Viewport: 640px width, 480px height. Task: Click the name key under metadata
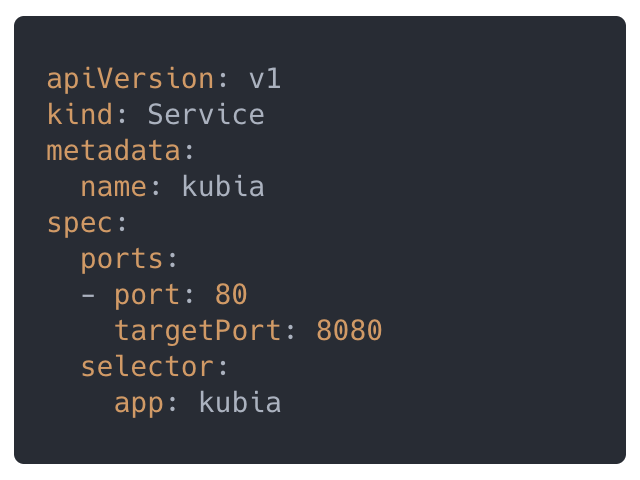113,187
